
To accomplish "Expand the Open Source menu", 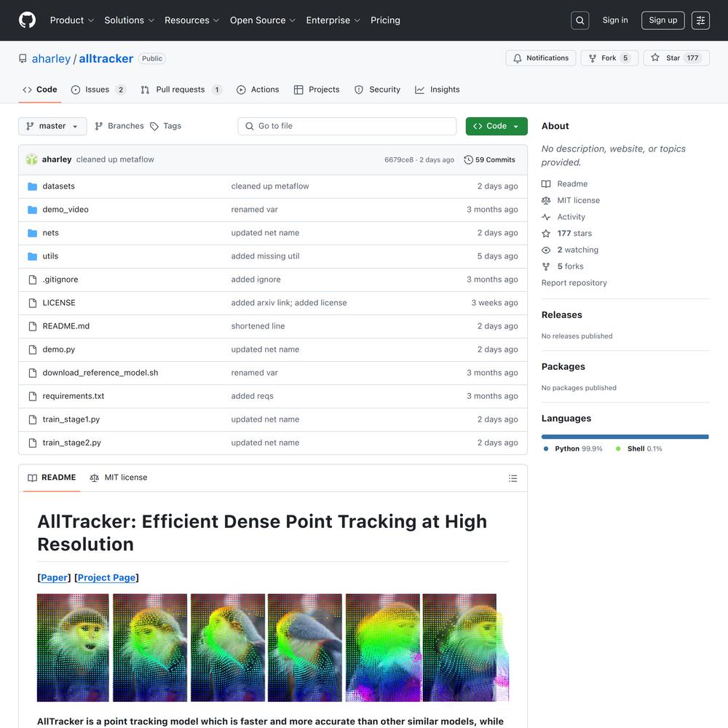I will coord(262,20).
